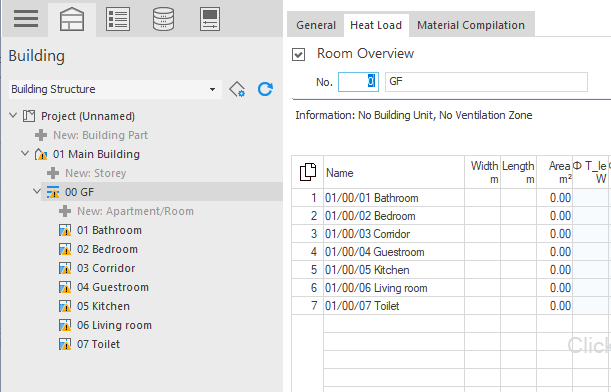This screenshot has width=611, height=392.
Task: Select the Building view icon
Action: (x=72, y=19)
